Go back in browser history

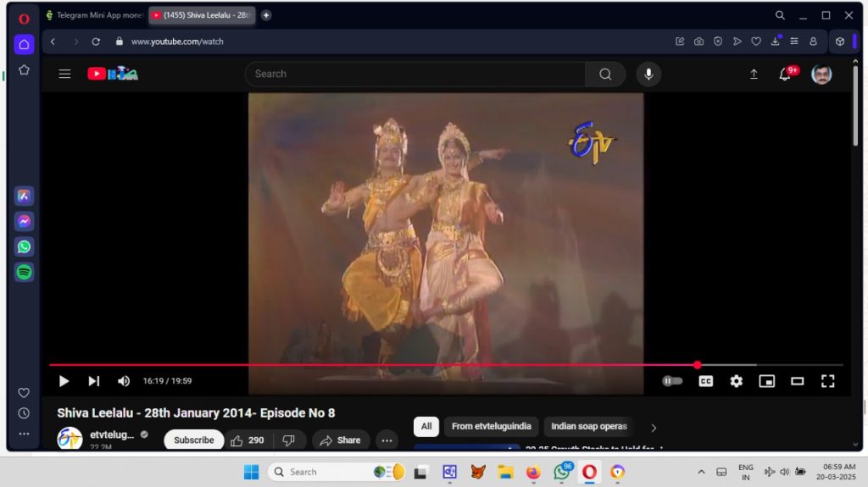click(53, 42)
